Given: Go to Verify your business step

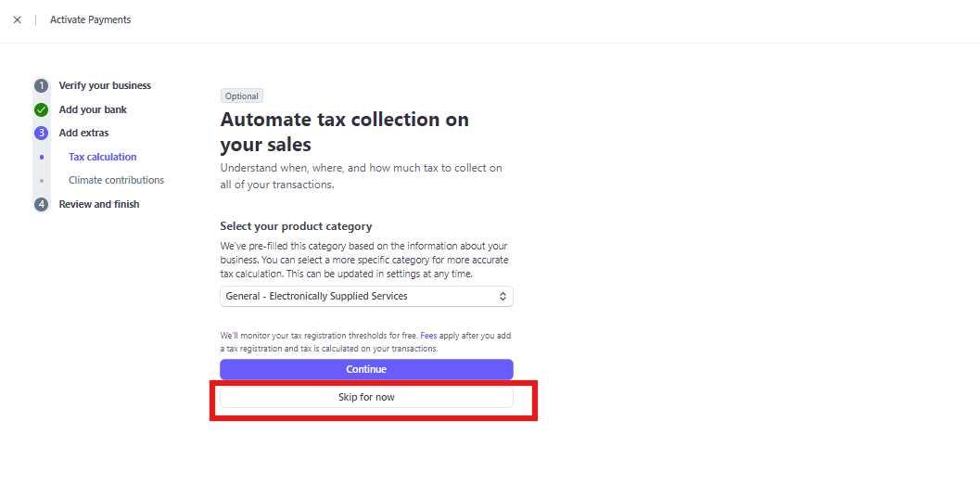Looking at the screenshot, I should click(x=105, y=85).
